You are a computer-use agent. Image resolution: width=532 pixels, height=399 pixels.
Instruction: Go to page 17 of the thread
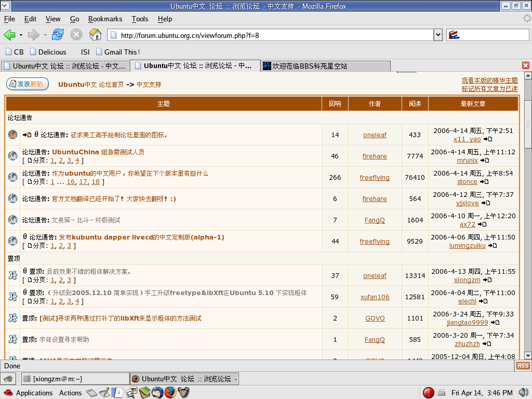pos(83,182)
